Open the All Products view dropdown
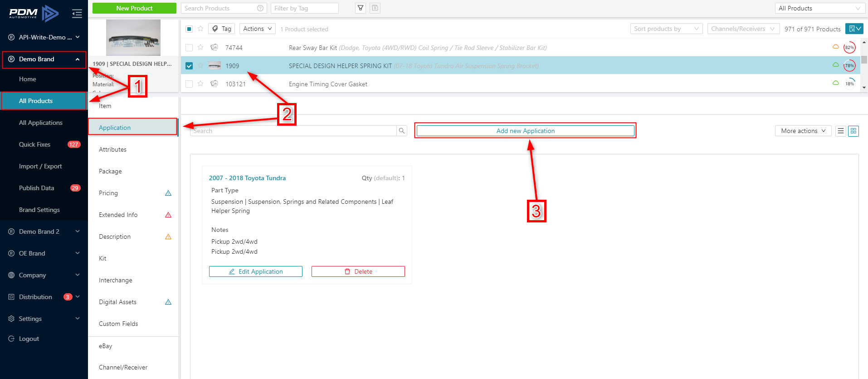This screenshot has height=379, width=868. point(819,8)
